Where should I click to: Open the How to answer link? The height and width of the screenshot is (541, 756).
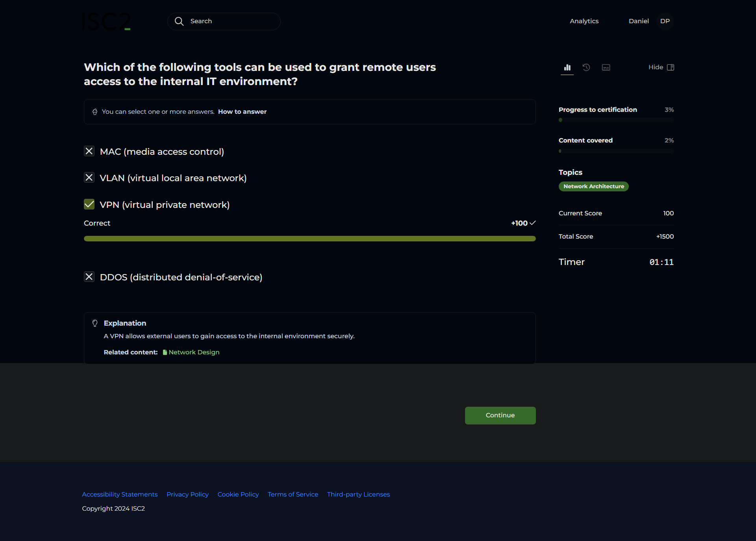coord(242,112)
